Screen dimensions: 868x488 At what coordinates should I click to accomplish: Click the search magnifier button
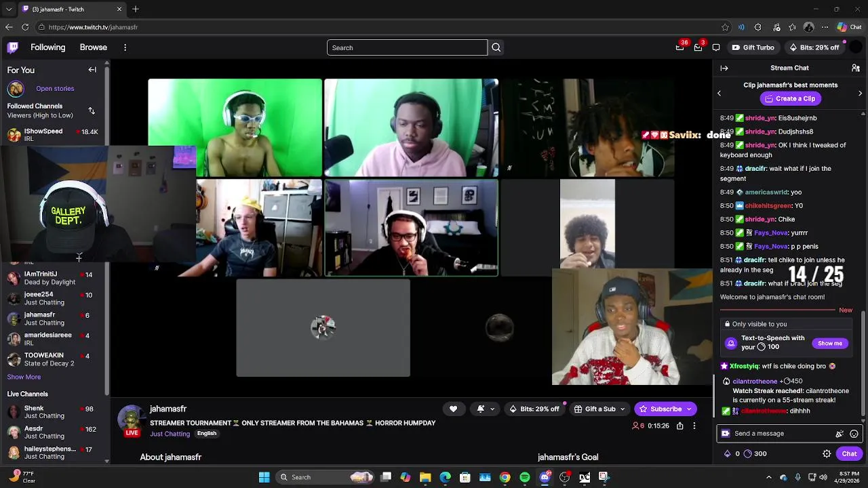(x=496, y=47)
